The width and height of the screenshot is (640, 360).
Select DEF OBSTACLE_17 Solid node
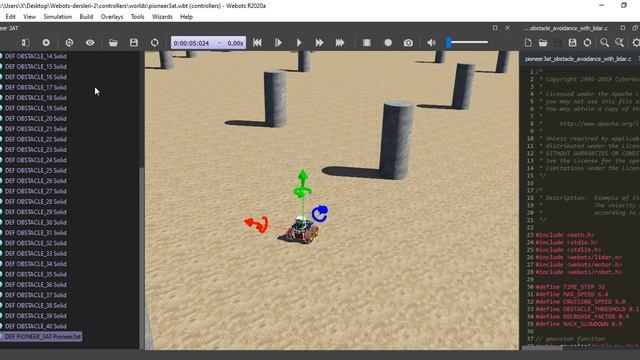(36, 87)
